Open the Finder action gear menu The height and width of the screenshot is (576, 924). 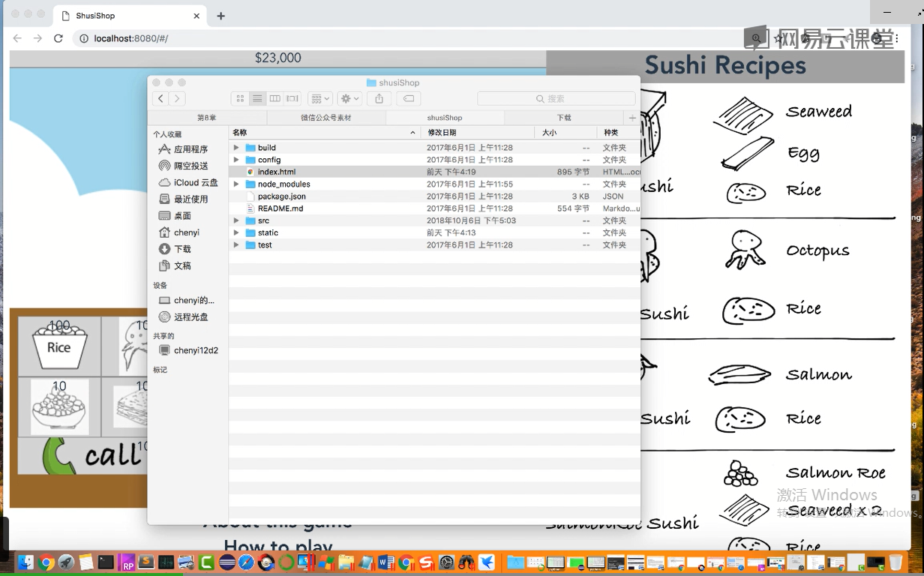(349, 99)
